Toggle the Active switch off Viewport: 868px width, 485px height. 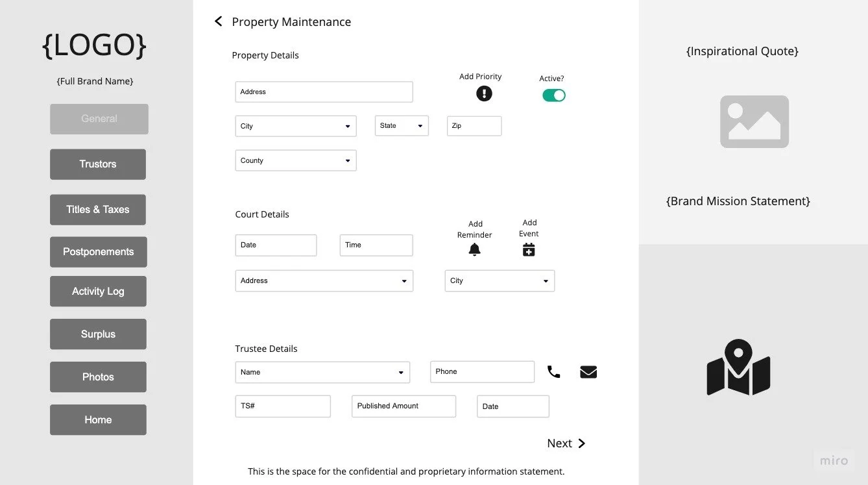(553, 95)
